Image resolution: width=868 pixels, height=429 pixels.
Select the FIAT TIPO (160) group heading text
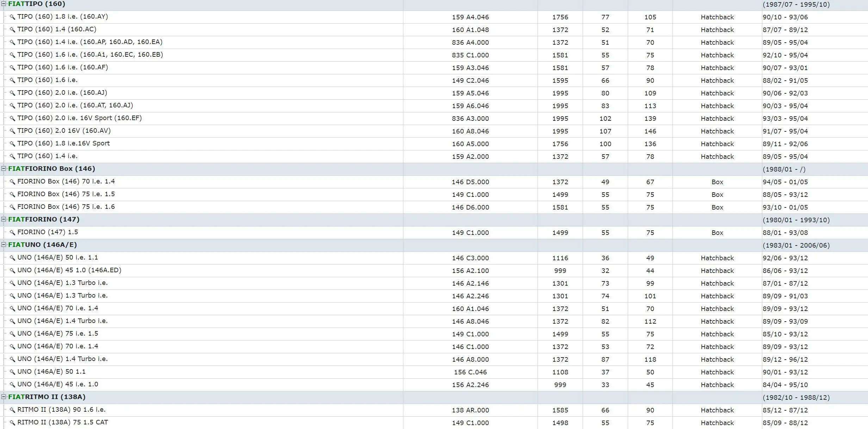tap(37, 4)
